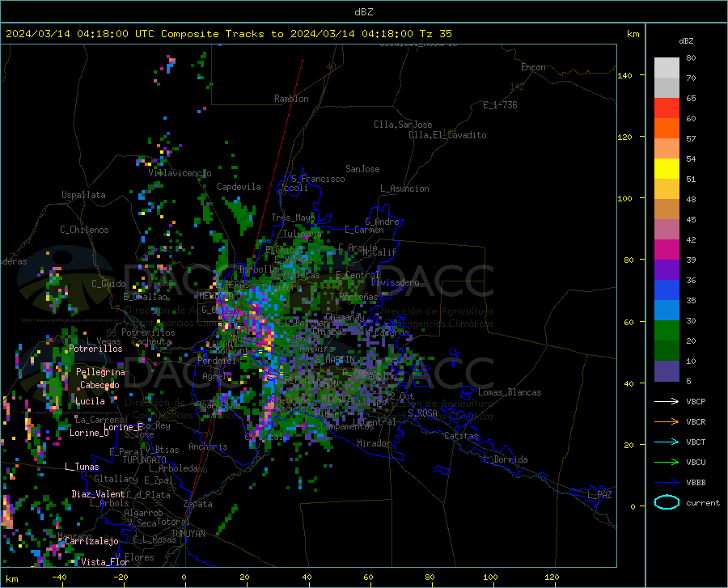
Task: Select the yellow 51-54 dBZ color swatch
Action: (667, 169)
